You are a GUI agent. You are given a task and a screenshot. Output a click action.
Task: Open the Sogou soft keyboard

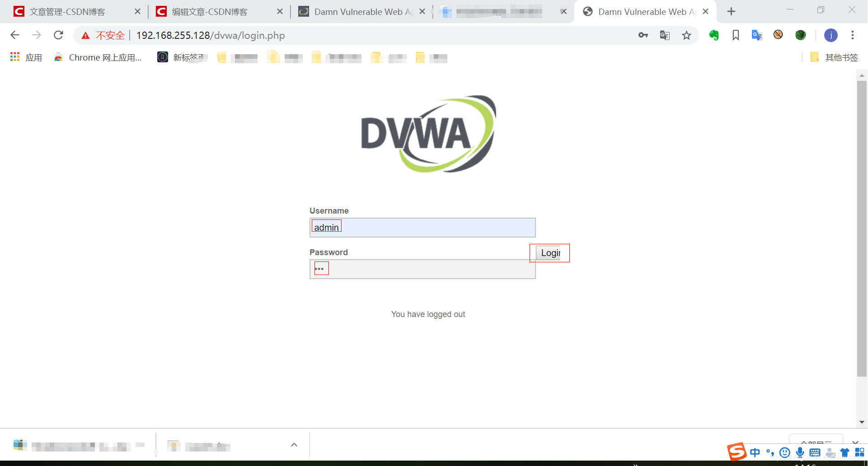815,452
